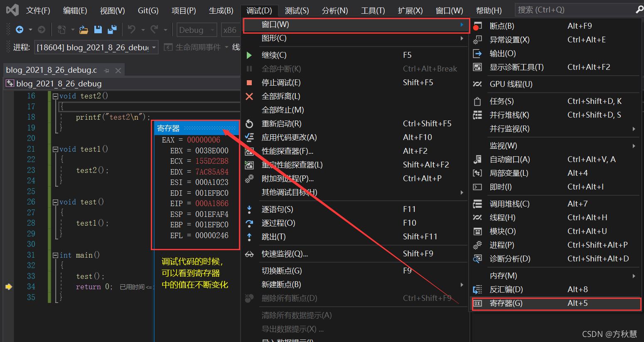Click the undo arrow icon

(132, 30)
